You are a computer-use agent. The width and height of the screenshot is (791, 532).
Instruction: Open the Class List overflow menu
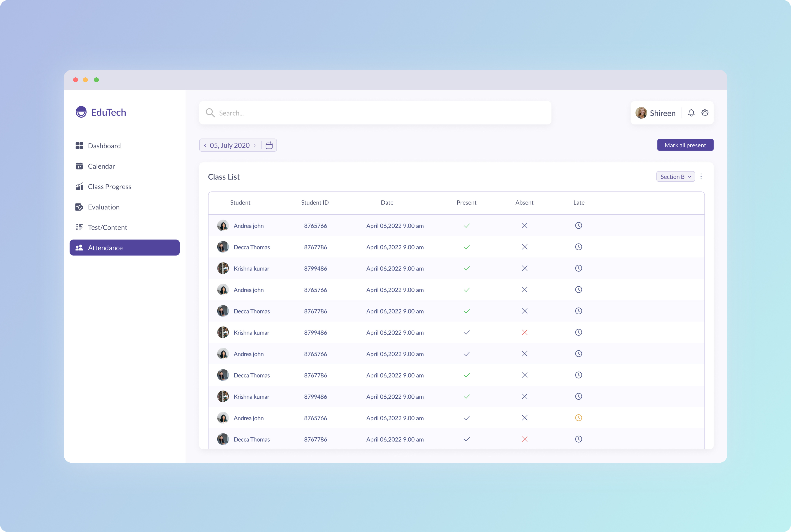(x=701, y=176)
